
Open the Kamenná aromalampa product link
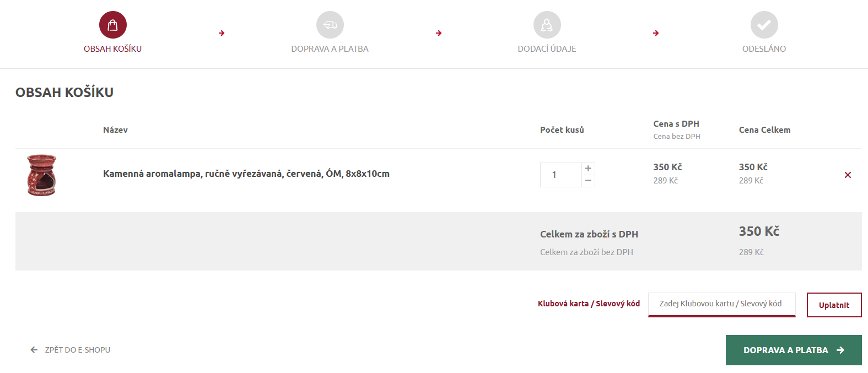pyautogui.click(x=246, y=174)
